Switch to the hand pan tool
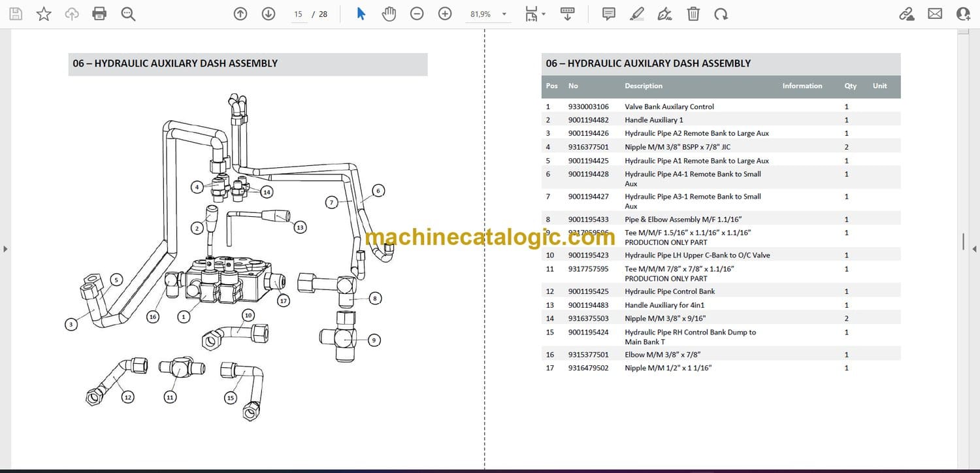This screenshot has height=473, width=980. [x=389, y=14]
